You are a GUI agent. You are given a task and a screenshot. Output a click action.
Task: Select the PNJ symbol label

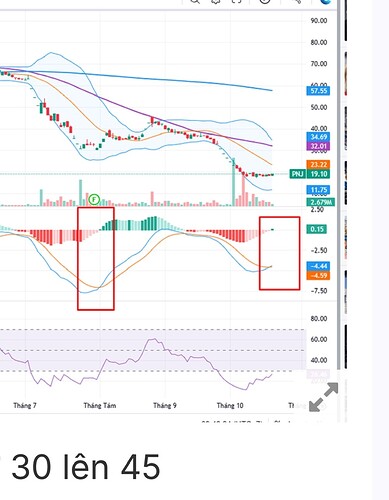(x=297, y=174)
